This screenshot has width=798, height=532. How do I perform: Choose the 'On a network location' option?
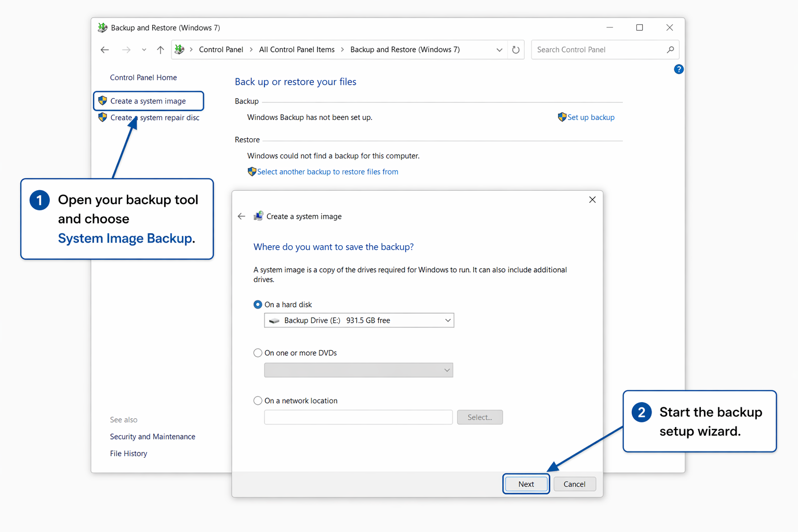click(258, 401)
